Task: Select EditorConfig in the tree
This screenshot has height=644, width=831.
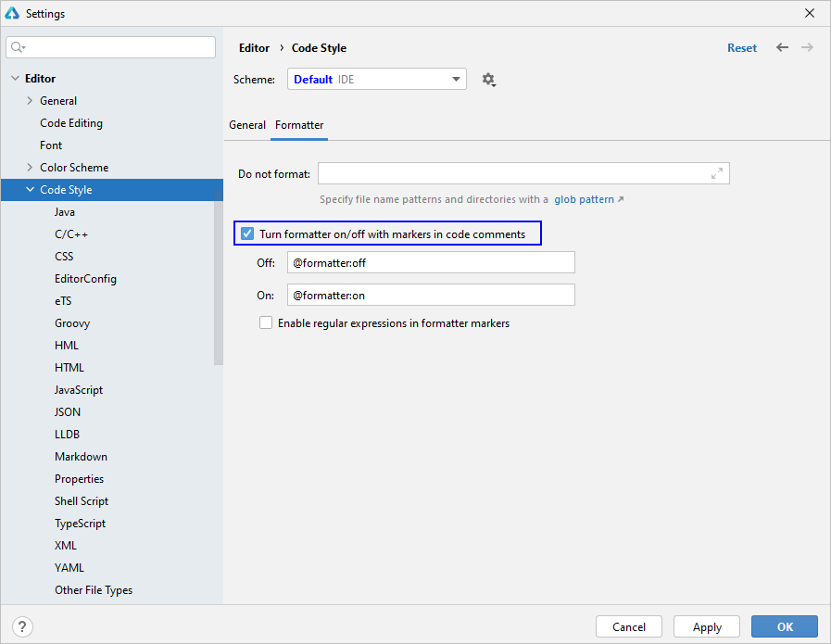Action: [85, 279]
